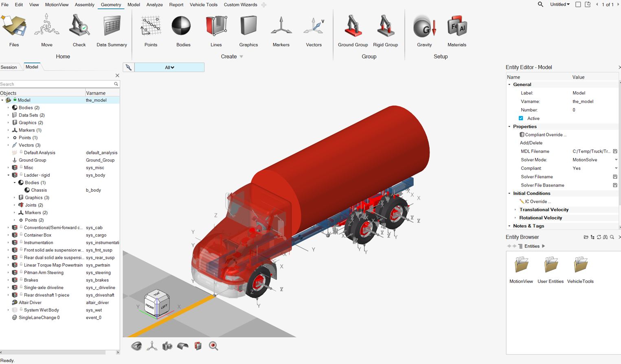Select the Lines tool

216,30
